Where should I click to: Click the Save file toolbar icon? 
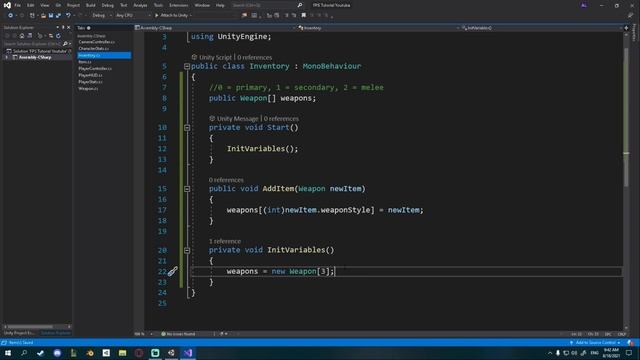tap(51, 16)
